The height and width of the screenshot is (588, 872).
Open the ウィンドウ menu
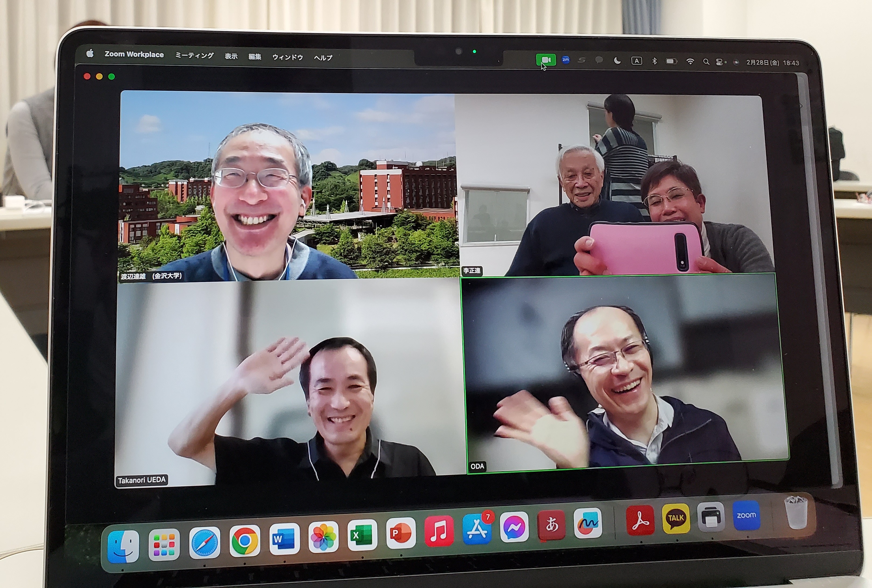(287, 57)
